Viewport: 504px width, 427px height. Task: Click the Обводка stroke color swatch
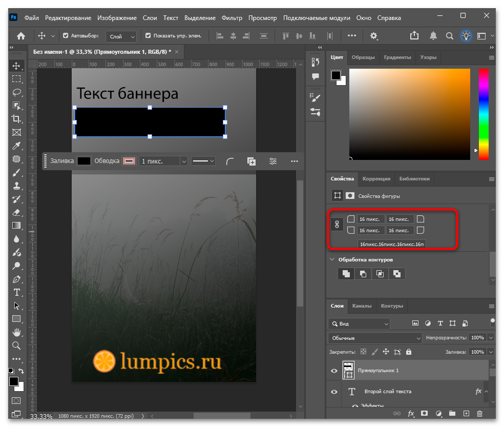coord(129,161)
